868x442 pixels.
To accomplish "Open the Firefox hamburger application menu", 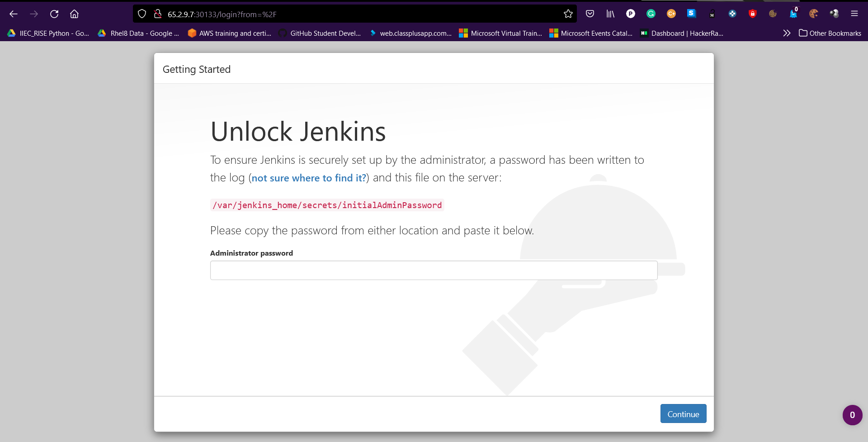I will pos(854,14).
